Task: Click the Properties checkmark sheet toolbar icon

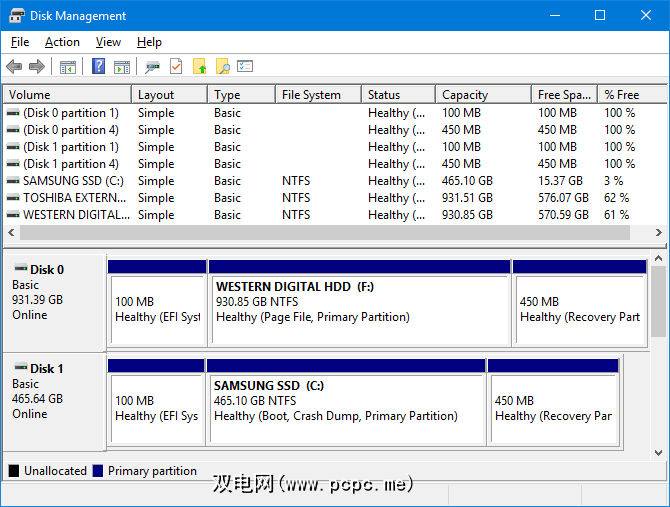Action: pos(176,67)
